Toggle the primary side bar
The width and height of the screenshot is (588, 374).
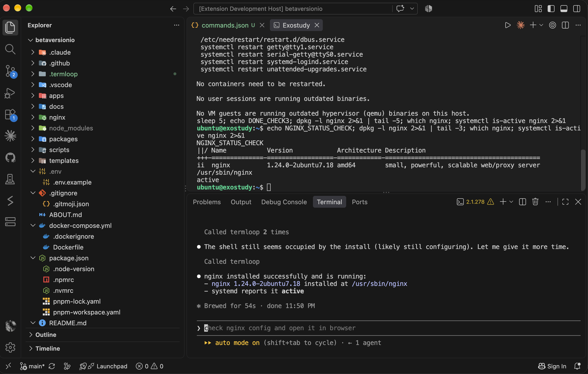click(x=551, y=9)
